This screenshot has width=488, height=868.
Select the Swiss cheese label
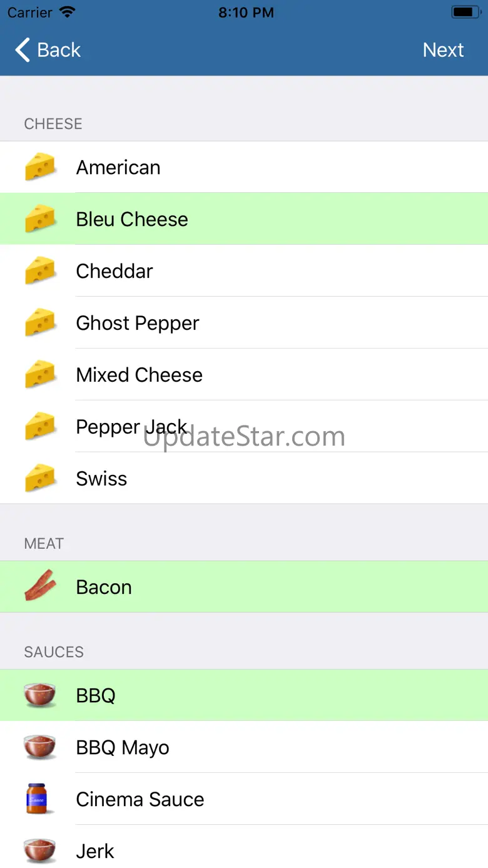point(101,478)
